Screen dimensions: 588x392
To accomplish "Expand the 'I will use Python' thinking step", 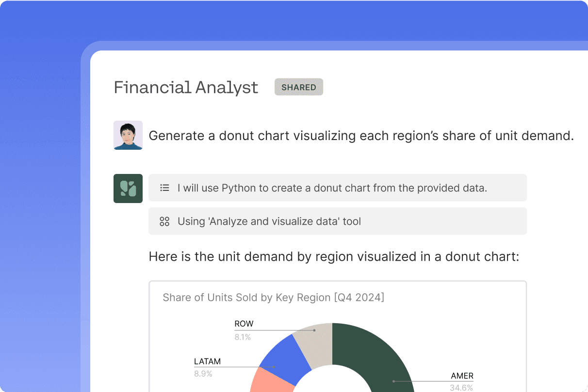I will click(x=337, y=188).
